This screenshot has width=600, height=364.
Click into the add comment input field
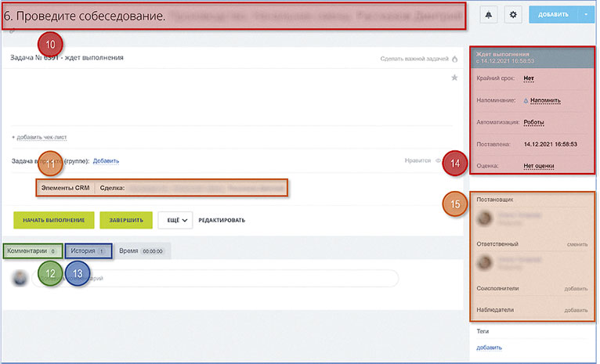point(215,279)
